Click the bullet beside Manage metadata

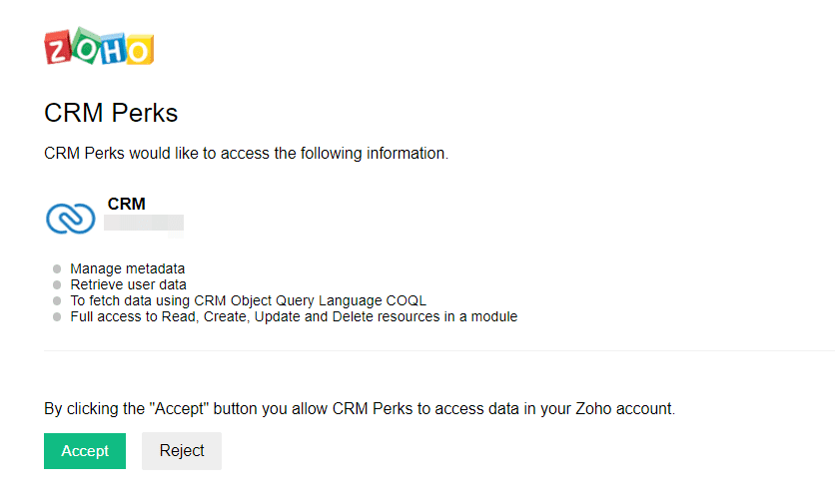coord(57,269)
